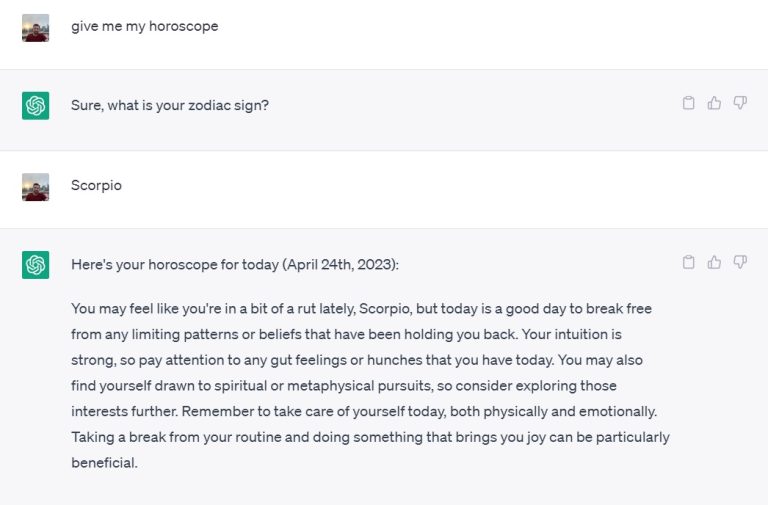The width and height of the screenshot is (768, 505).
Task: Dislike the horoscope response with thumbs down
Action: [740, 262]
